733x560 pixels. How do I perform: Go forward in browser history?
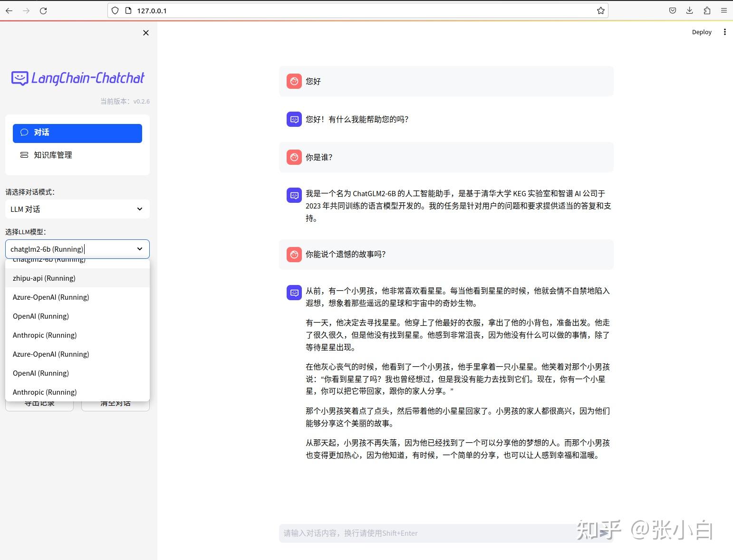[26, 10]
